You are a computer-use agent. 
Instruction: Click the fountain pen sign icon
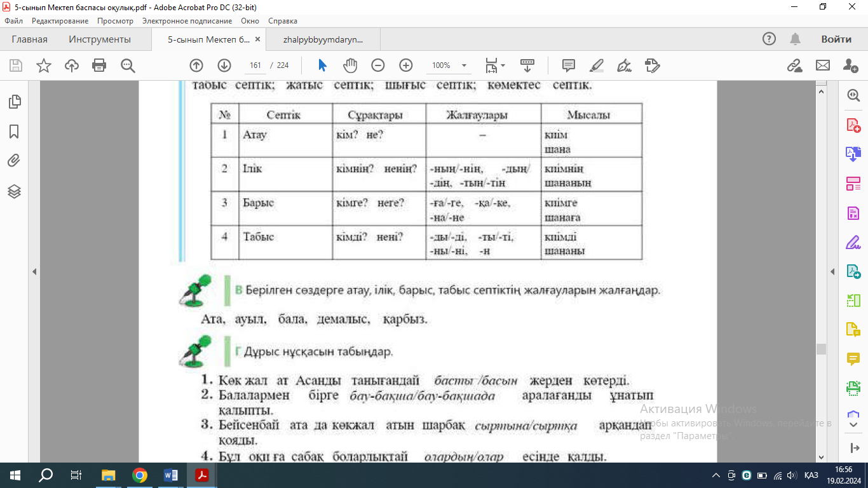coord(625,65)
